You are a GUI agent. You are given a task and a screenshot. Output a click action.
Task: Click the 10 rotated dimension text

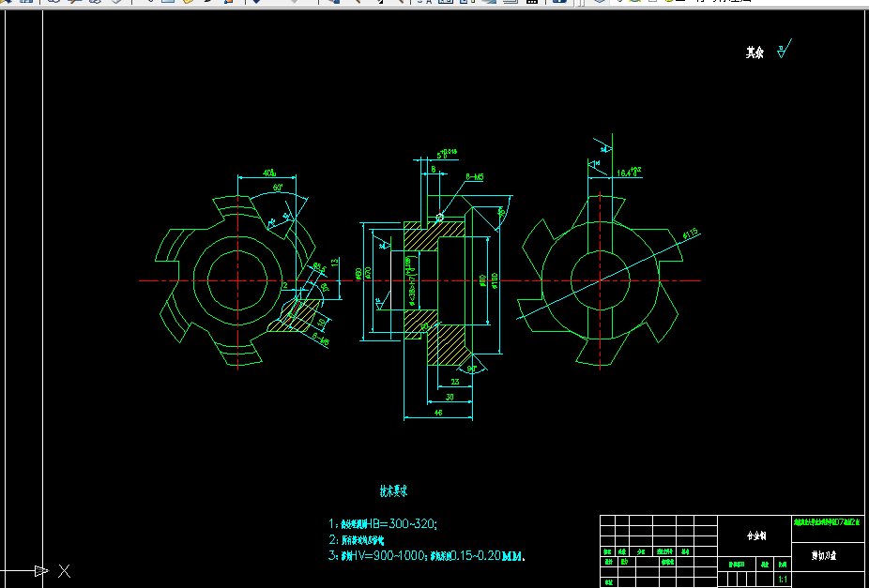(x=321, y=323)
